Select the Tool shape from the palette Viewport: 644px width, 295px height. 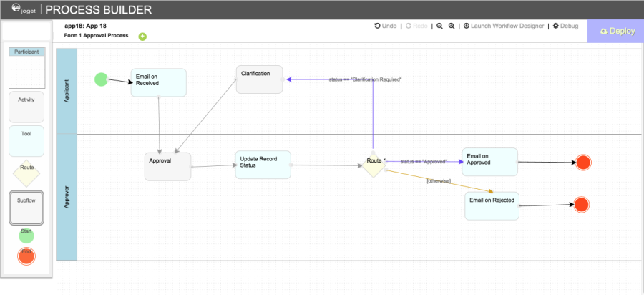pos(26,141)
